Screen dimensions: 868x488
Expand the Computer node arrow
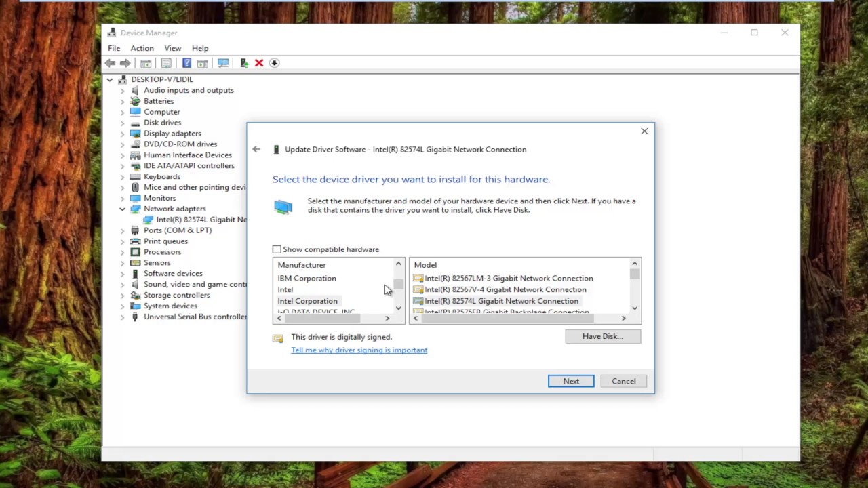point(123,112)
